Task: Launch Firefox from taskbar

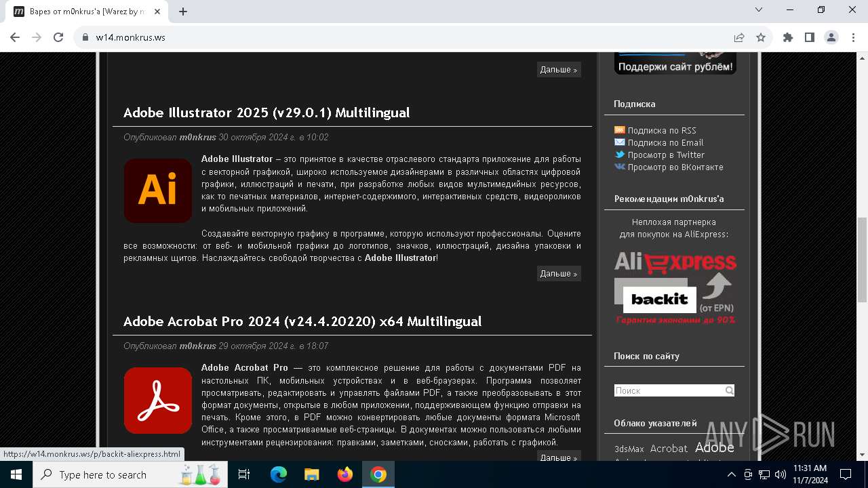Action: (345, 474)
